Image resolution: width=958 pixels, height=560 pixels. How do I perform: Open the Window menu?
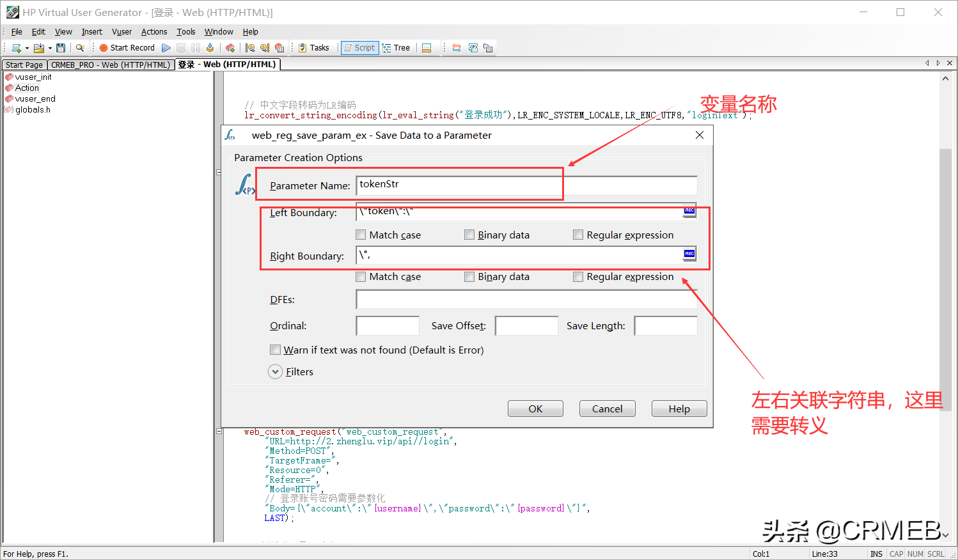click(x=219, y=32)
